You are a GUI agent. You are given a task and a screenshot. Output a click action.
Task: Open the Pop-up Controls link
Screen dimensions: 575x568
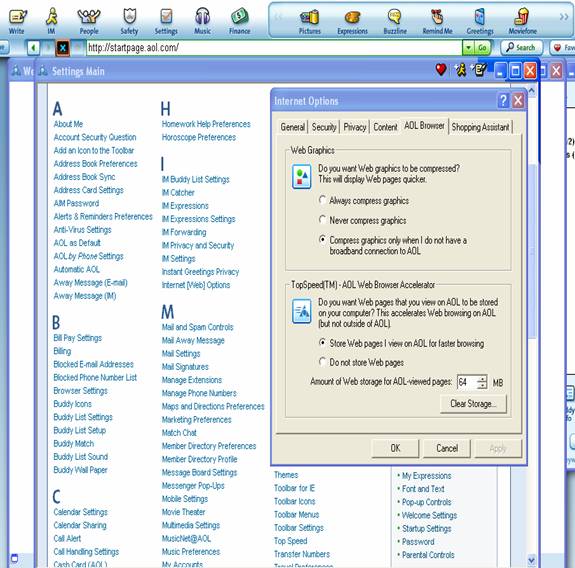tap(426, 502)
